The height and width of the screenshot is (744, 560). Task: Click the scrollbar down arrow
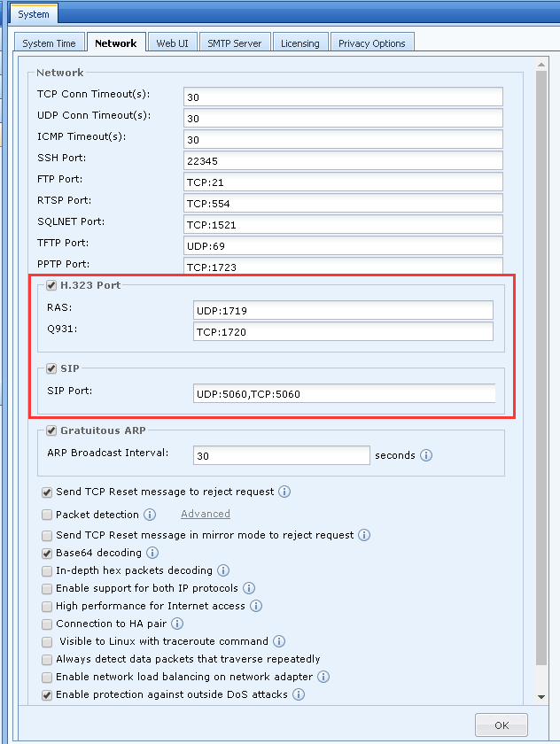pos(541,697)
